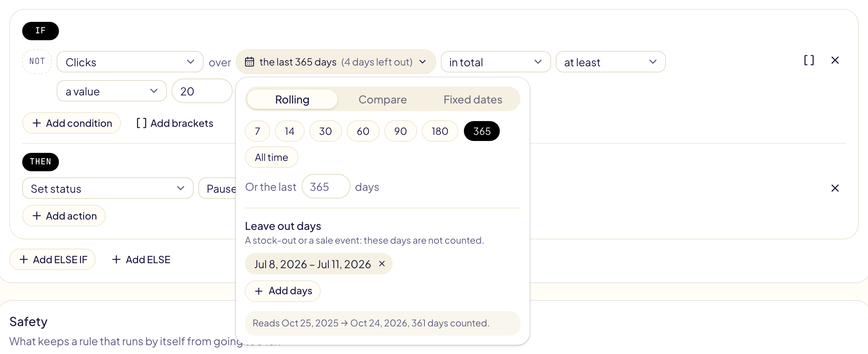
Task: Open the 'at least' comparison dropdown
Action: 610,62
